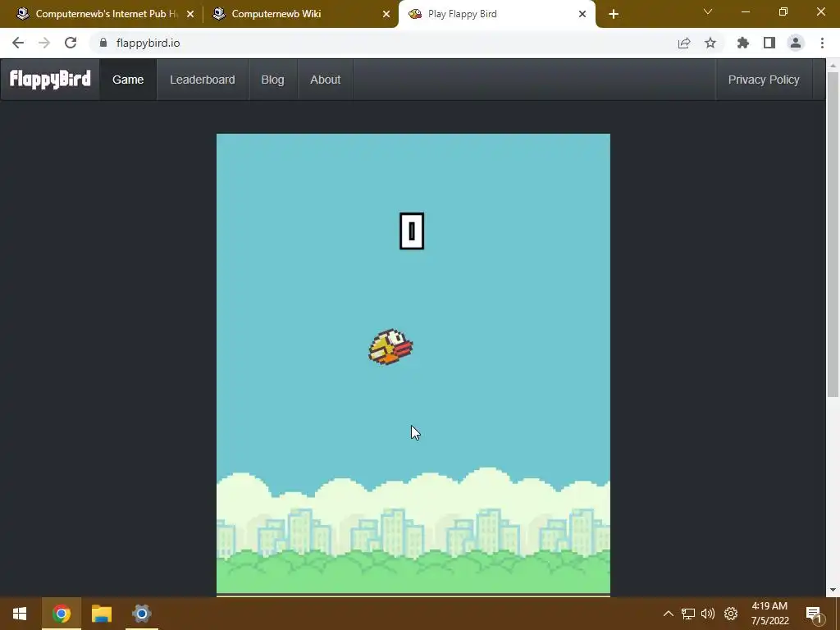Toggle the browser side panel
Viewport: 840px width, 630px height.
click(769, 43)
